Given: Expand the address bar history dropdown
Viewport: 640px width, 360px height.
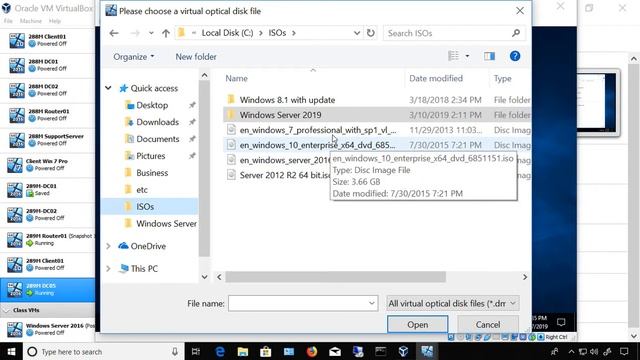Looking at the screenshot, I should pos(357,33).
